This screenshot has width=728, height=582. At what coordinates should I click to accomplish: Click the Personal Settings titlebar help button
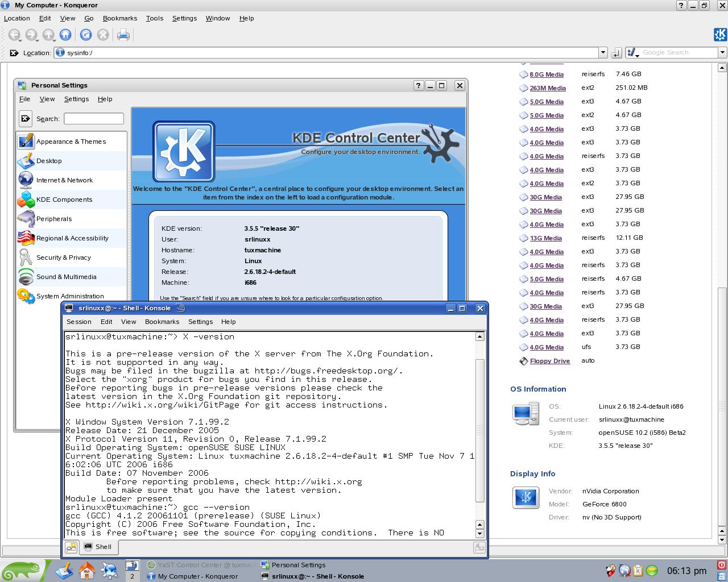[x=419, y=85]
